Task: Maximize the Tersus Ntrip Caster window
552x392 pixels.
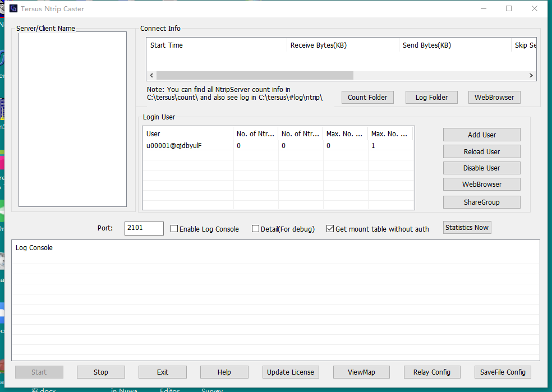Action: tap(509, 8)
